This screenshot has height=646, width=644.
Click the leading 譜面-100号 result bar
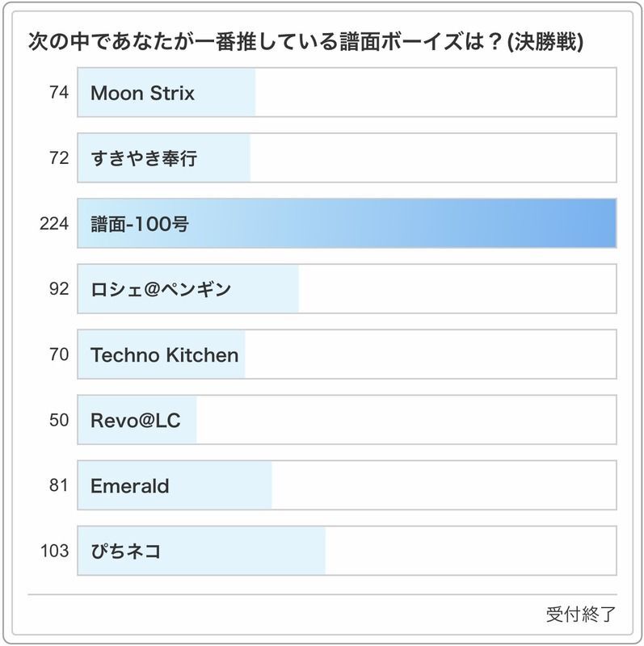tap(347, 224)
